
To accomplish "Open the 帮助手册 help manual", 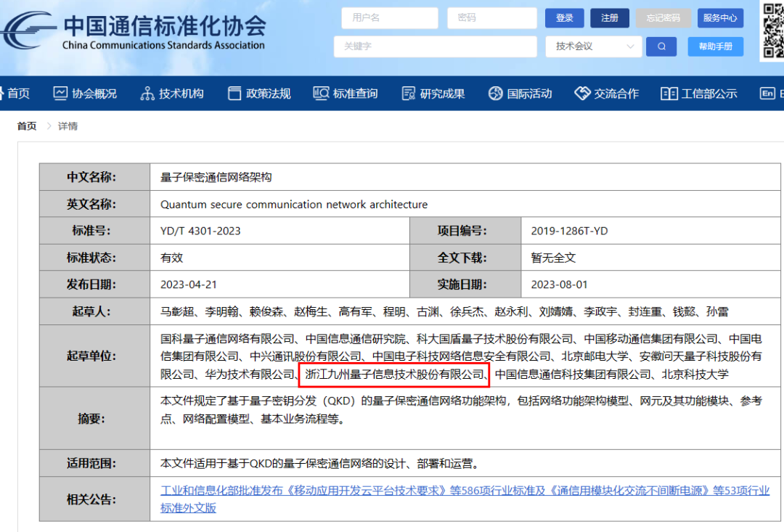I will (x=716, y=46).
